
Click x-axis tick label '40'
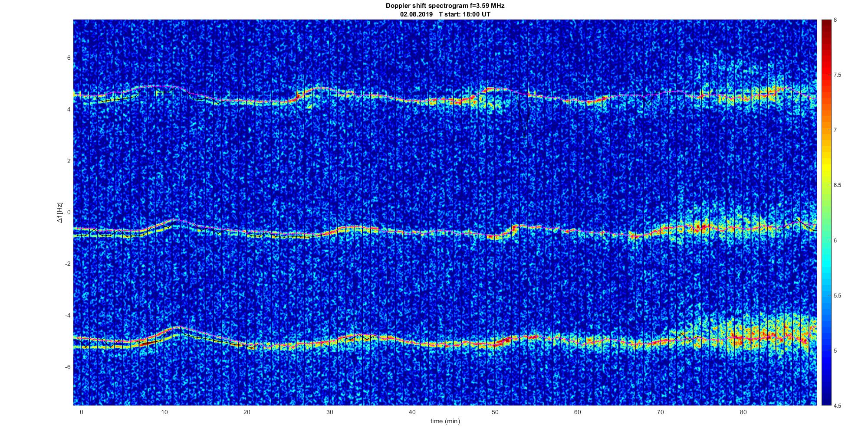[412, 412]
